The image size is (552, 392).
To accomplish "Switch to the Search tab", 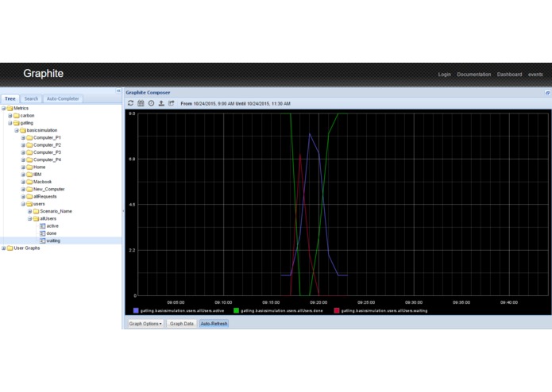I will point(31,98).
